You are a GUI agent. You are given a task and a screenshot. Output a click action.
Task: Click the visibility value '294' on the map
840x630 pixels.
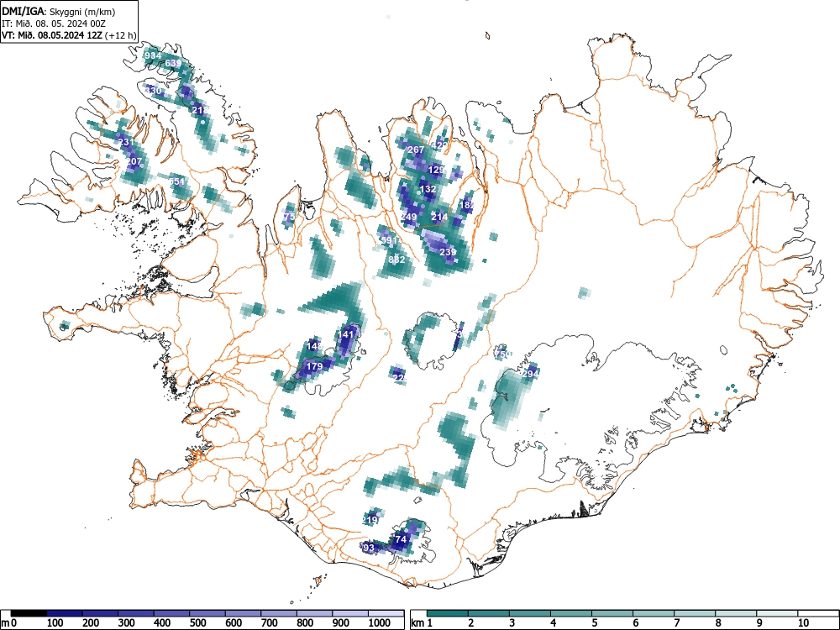[x=530, y=374]
